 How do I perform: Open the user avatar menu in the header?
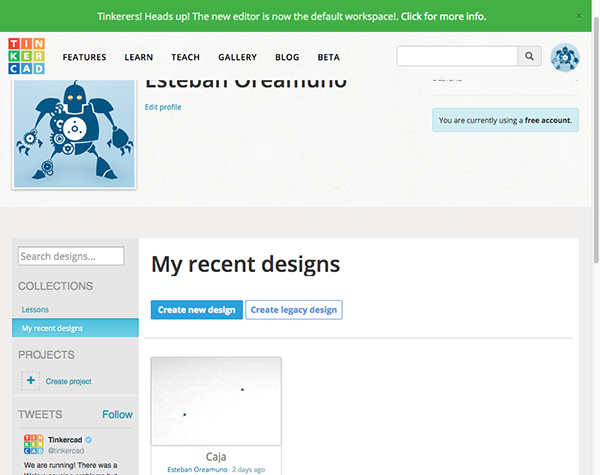pyautogui.click(x=565, y=57)
